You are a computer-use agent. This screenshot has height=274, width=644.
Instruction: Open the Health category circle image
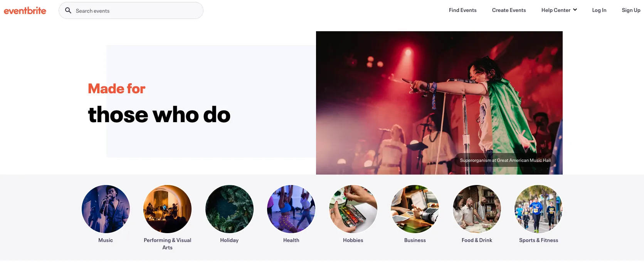point(291,209)
